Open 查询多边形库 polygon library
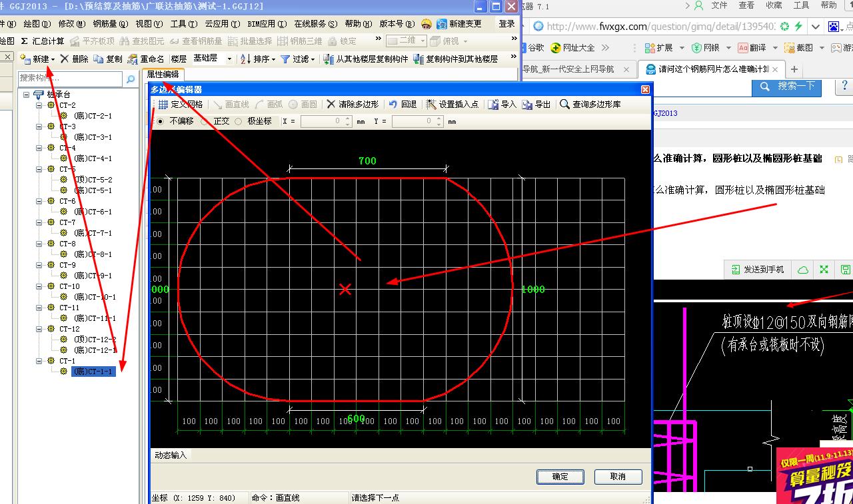This screenshot has height=504, width=853. tap(590, 105)
